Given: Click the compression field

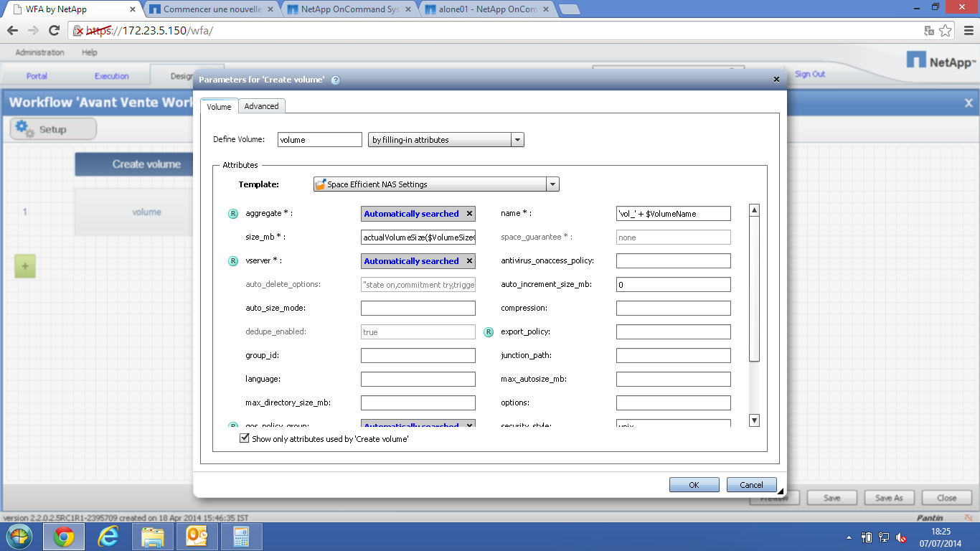Looking at the screenshot, I should pyautogui.click(x=674, y=309).
